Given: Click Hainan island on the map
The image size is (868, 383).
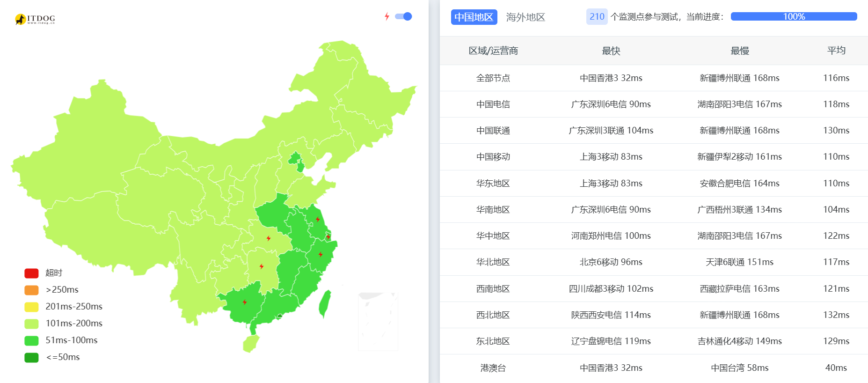Looking at the screenshot, I should (250, 344).
